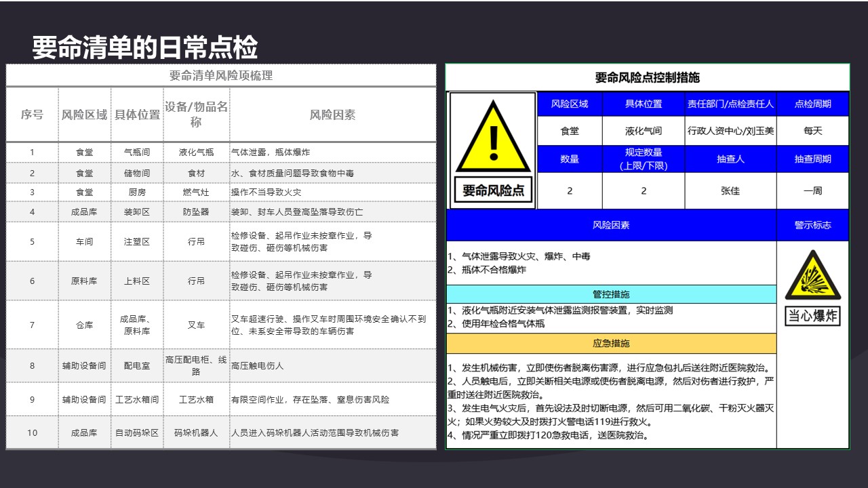Click the text 操作不当导致火灾

pyautogui.click(x=267, y=192)
